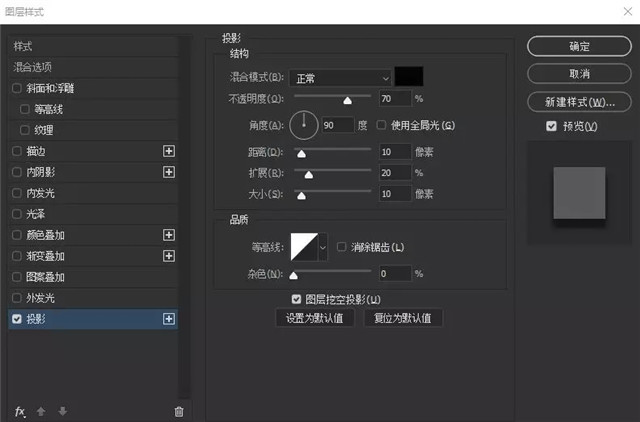Add another 内阴影 effect via plus icon
The image size is (640, 422).
point(169,172)
